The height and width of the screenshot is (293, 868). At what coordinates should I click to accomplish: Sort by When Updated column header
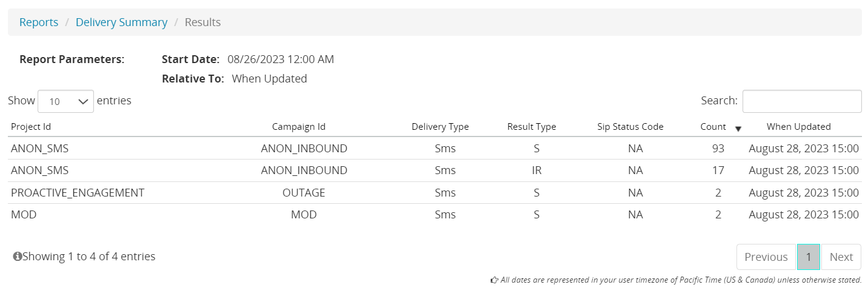coord(798,127)
